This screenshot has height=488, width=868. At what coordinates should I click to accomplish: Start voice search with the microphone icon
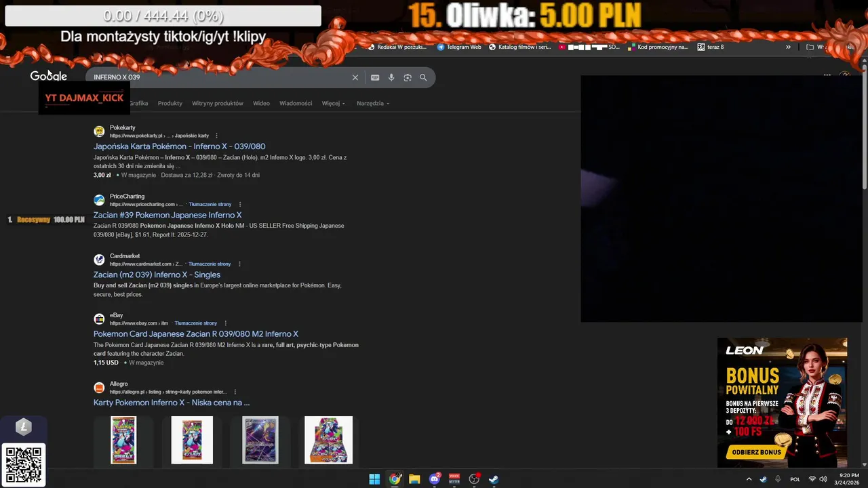[x=391, y=78]
